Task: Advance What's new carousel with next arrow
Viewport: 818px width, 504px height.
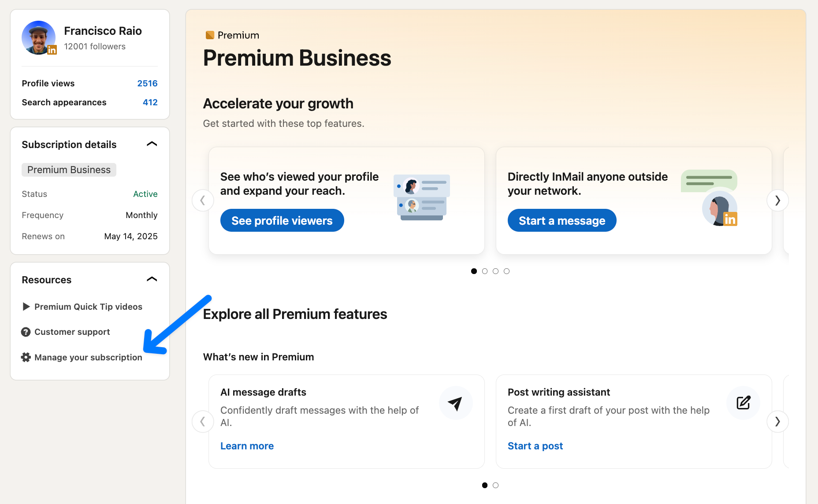Action: point(777,422)
